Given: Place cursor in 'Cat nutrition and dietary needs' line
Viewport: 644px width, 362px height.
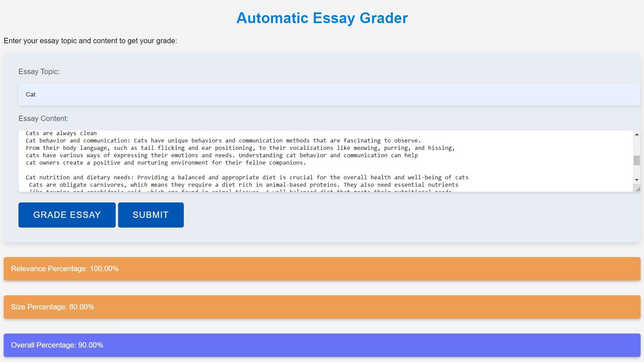Looking at the screenshot, I should coord(247,178).
